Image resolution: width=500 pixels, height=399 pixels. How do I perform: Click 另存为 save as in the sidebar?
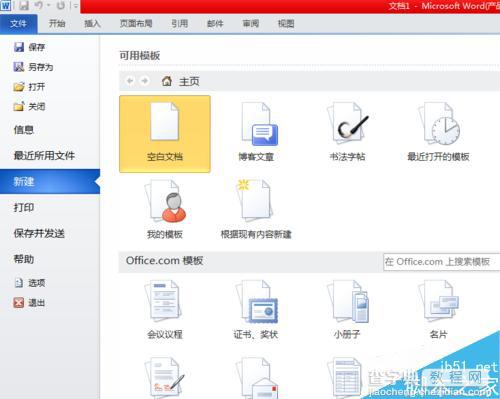click(x=33, y=67)
